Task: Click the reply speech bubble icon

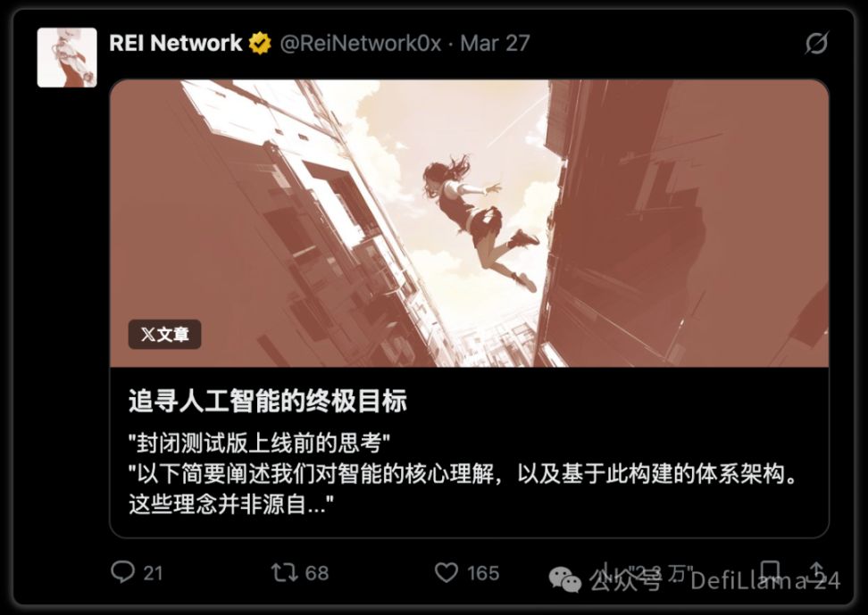Action: coord(122,572)
